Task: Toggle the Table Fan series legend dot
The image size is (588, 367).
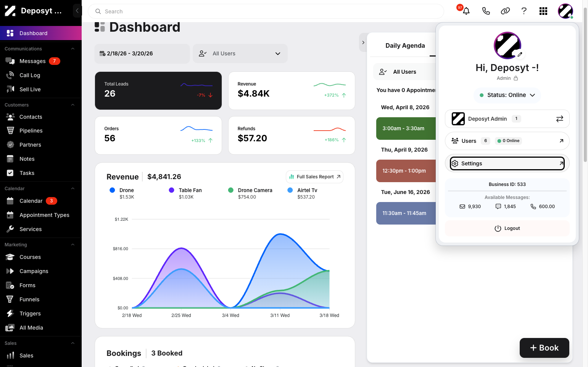Action: (171, 190)
